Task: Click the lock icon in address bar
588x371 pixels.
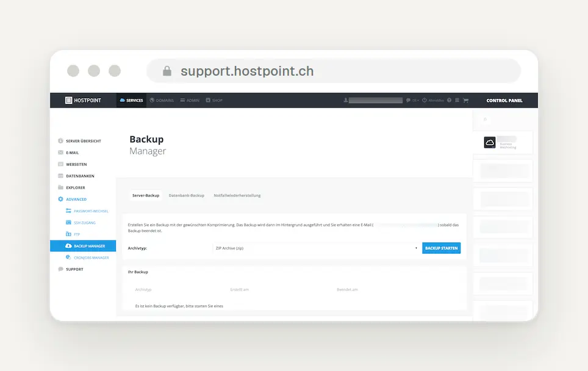Action: point(167,71)
